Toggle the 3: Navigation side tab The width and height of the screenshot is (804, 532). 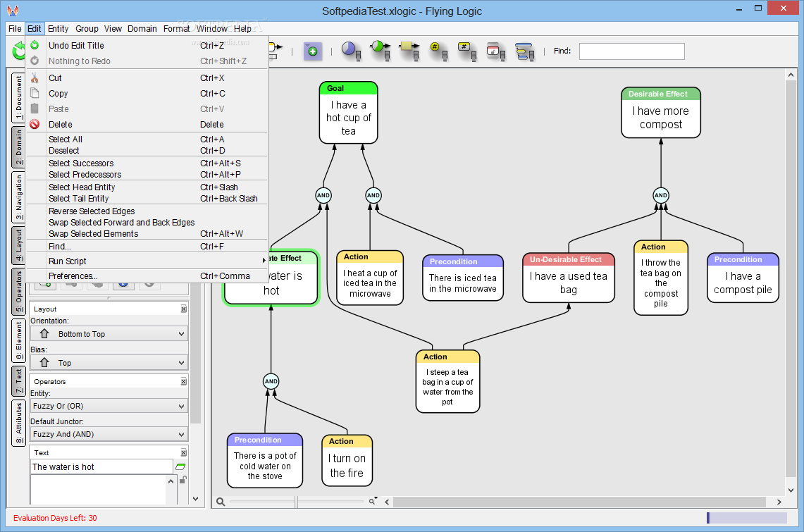point(18,197)
